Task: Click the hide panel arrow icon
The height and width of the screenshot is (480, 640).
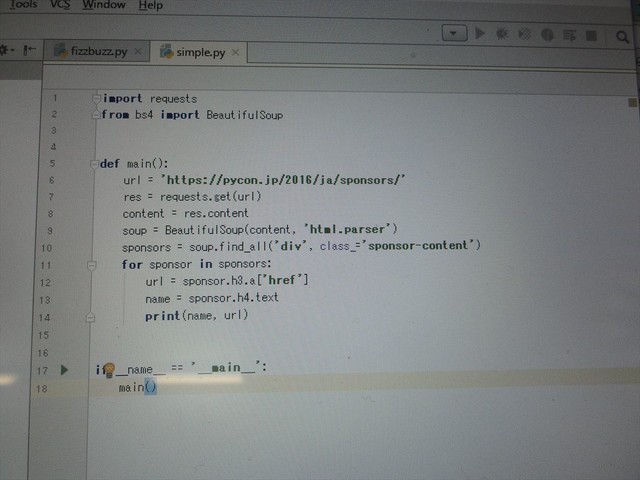Action: [29, 50]
